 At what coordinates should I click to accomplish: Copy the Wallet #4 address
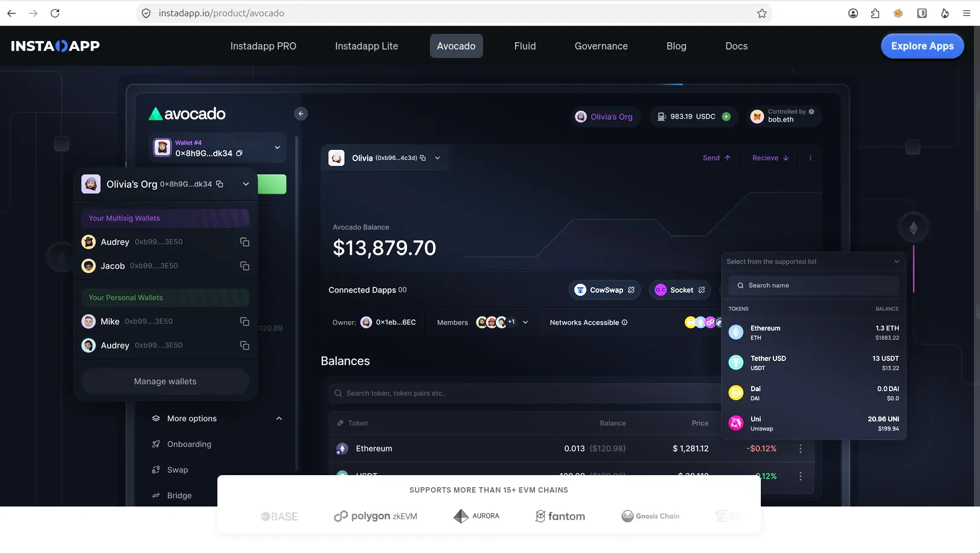(x=239, y=153)
